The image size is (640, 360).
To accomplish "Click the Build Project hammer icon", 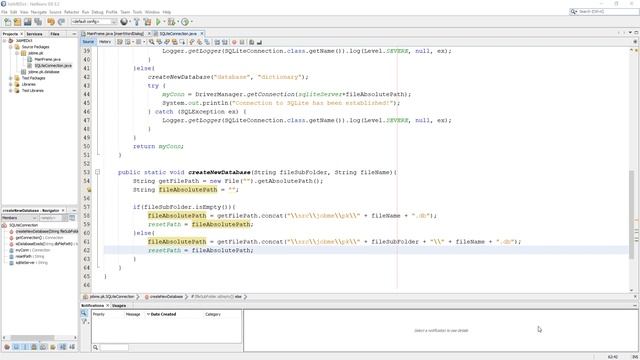I will (x=137, y=22).
